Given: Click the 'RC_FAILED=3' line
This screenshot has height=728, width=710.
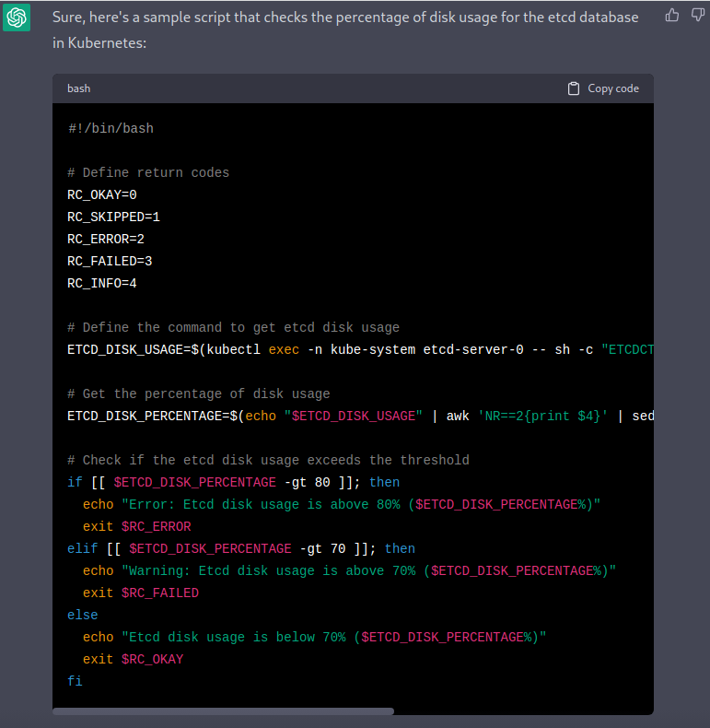Looking at the screenshot, I should 110,261.
